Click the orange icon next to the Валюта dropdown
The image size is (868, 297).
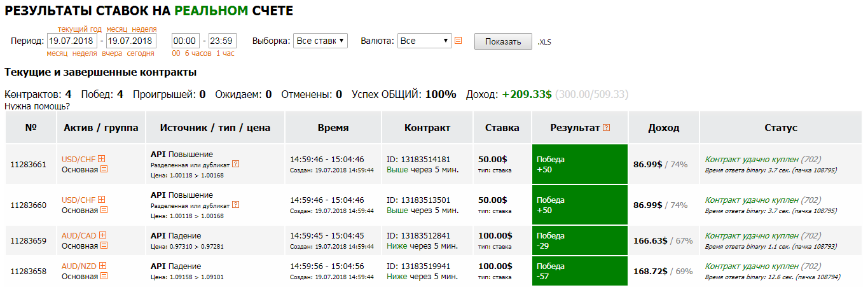pyautogui.click(x=458, y=41)
